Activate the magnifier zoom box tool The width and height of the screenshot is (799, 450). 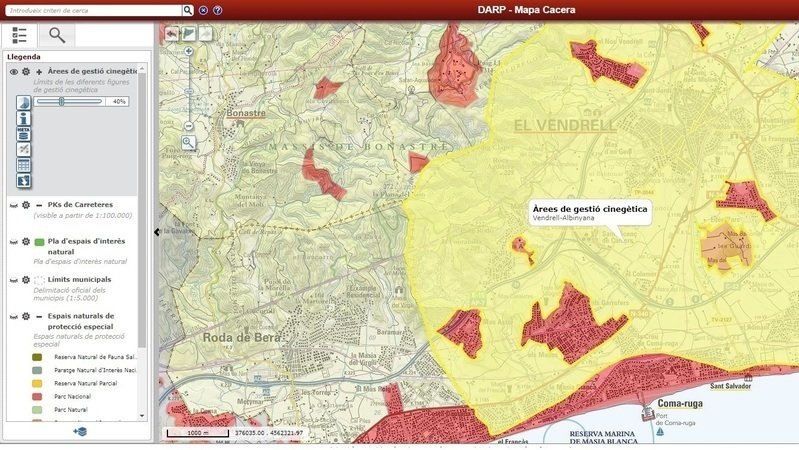tap(189, 143)
